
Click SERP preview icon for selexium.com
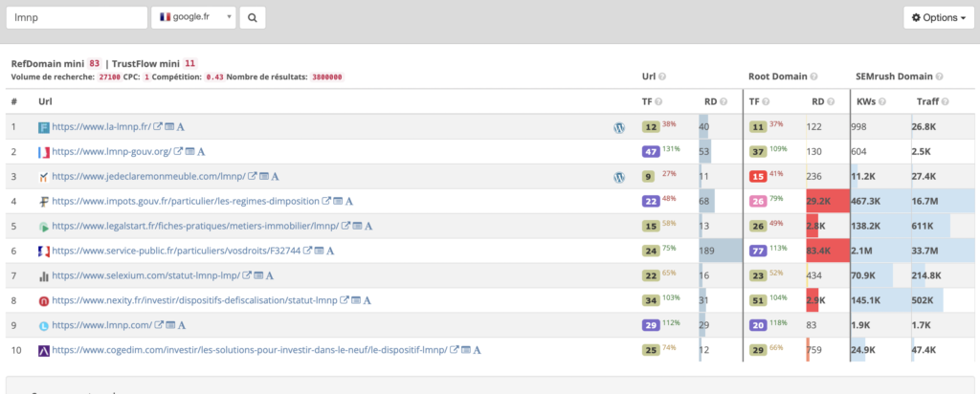coord(257,275)
